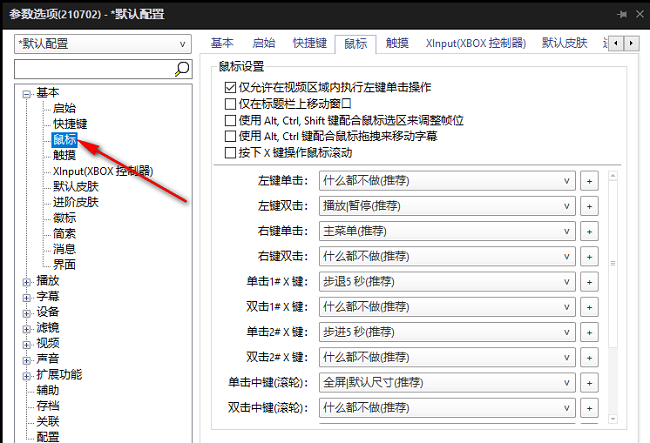Enable Alt, Ctrl 键配合鼠标拖拽移动字幕 checkbox
Image resolution: width=650 pixels, height=443 pixels.
pyautogui.click(x=230, y=136)
